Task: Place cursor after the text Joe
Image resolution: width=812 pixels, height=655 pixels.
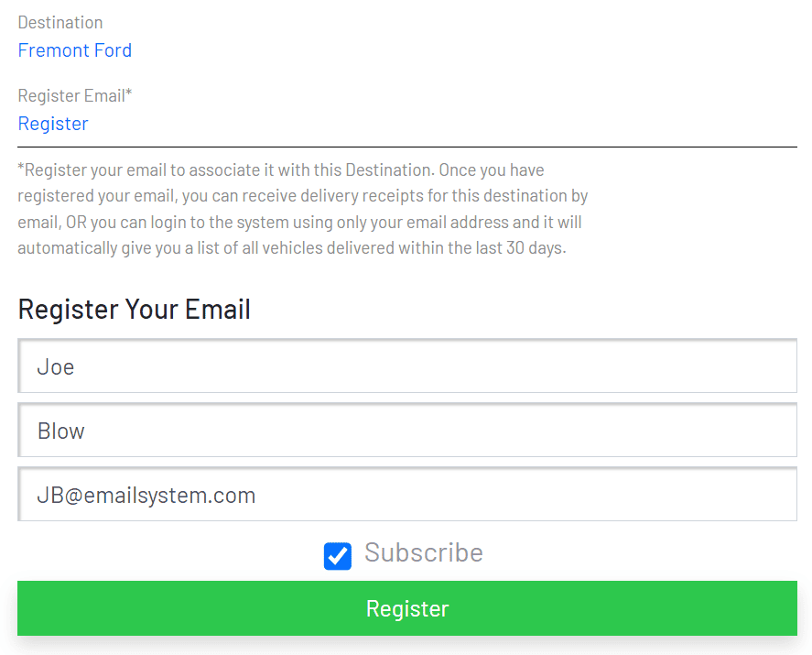Action: point(76,366)
